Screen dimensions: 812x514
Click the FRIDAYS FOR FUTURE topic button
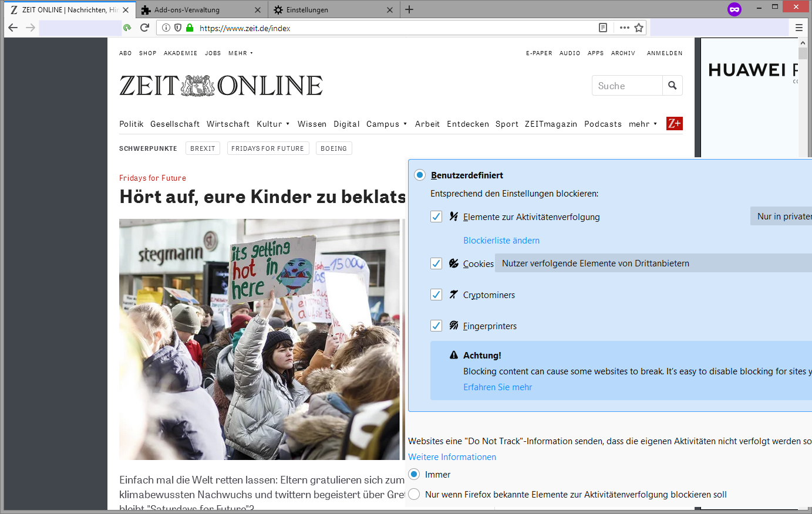[x=268, y=148]
